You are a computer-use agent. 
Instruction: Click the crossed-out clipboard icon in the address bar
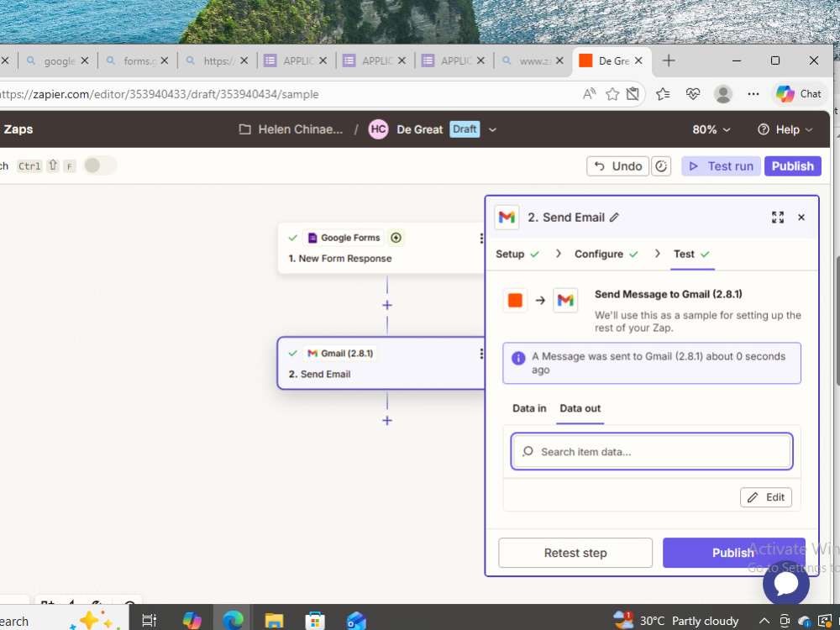tap(633, 94)
